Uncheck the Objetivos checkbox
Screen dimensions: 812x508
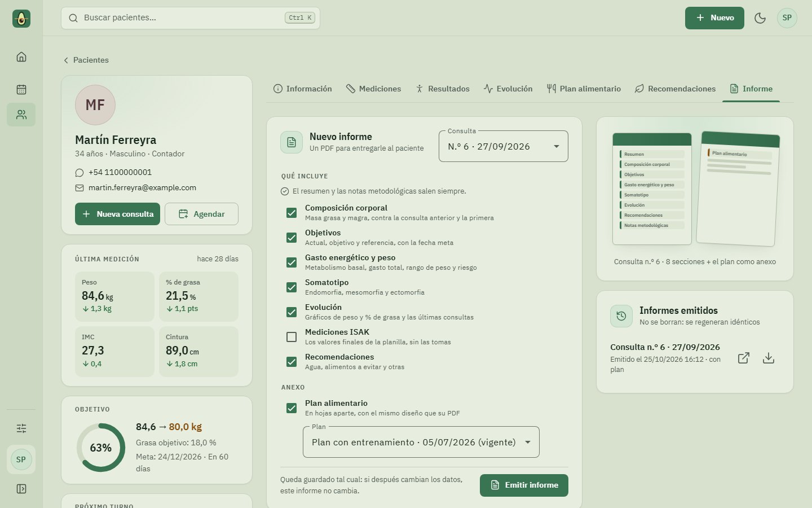click(292, 238)
